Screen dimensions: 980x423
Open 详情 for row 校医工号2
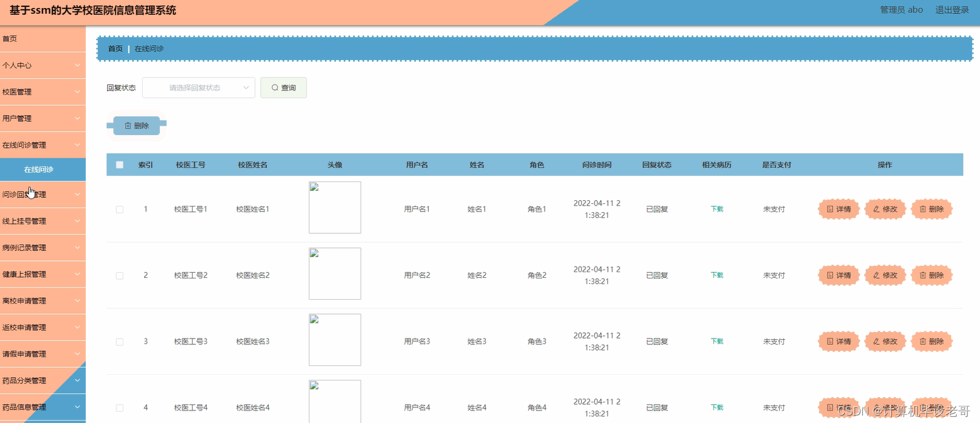[839, 275]
